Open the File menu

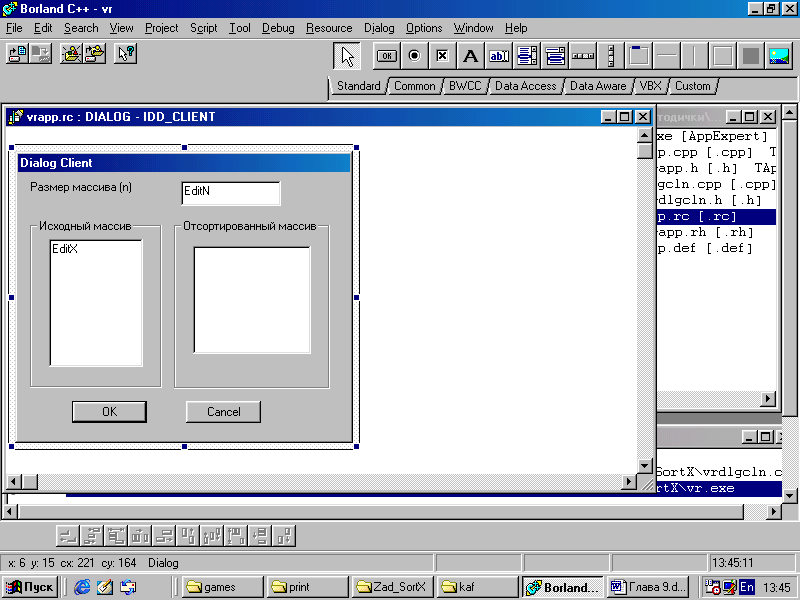click(14, 28)
